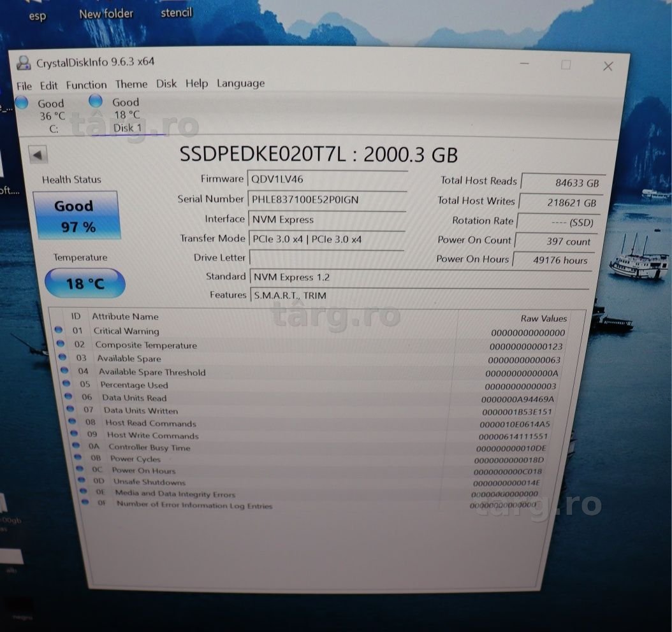This screenshot has width=672, height=632.
Task: Click the Rotation Rate value field
Action: coord(558,222)
